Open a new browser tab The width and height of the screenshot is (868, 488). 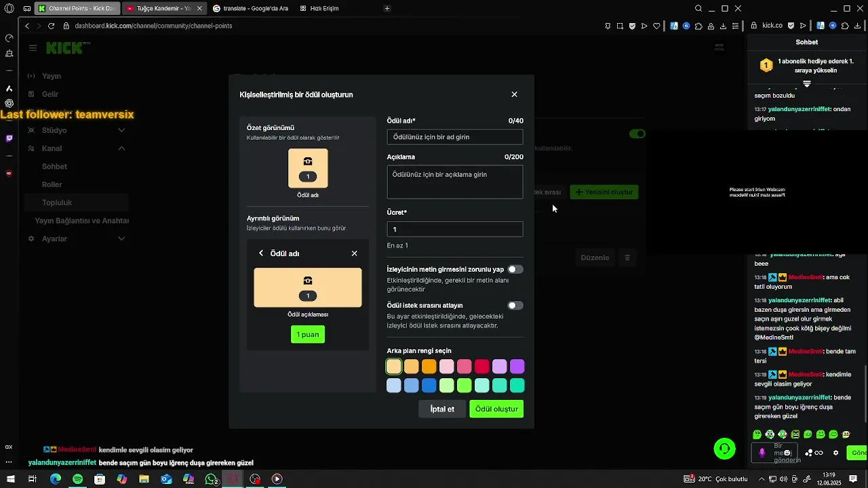(x=387, y=8)
